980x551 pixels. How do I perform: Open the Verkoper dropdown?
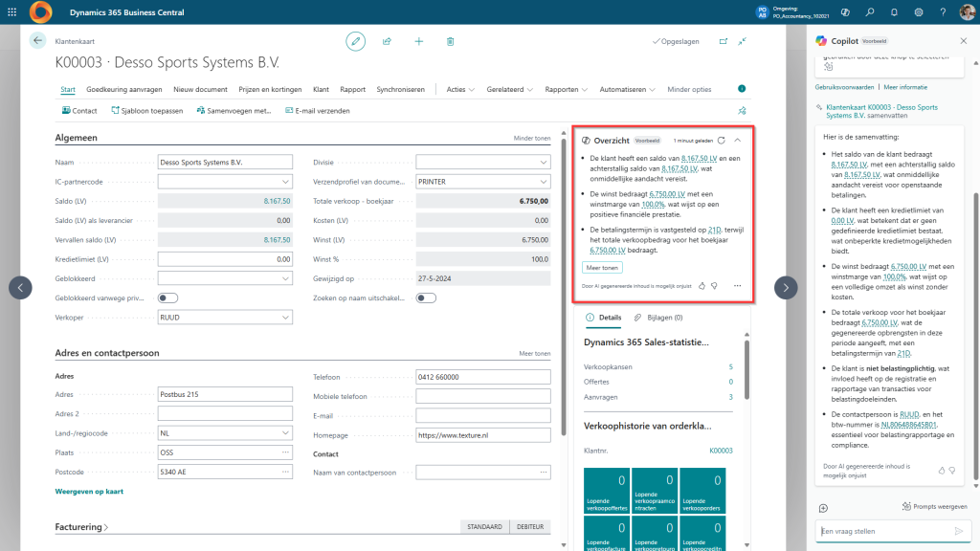[285, 318]
